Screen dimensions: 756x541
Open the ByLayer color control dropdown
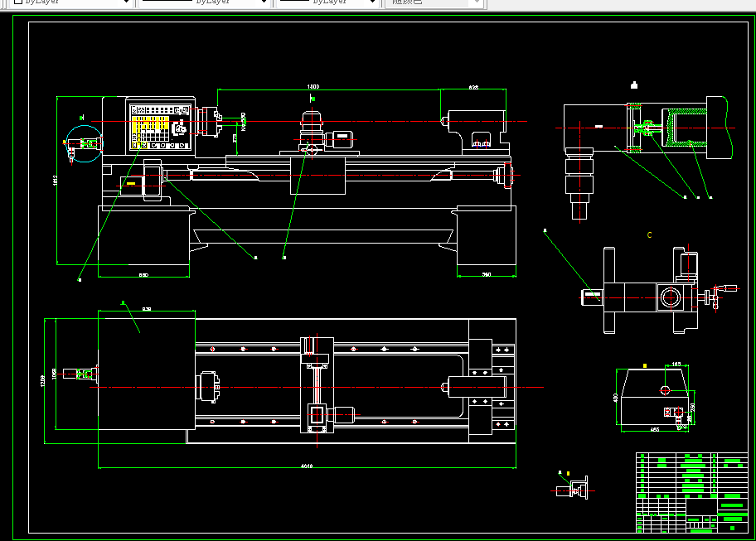click(71, 2)
